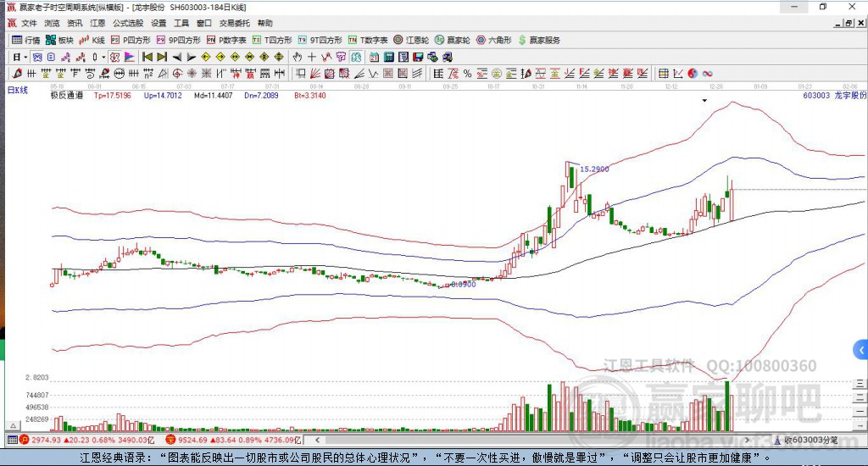Expand the dropdown arrow next to 0

pos(103,57)
